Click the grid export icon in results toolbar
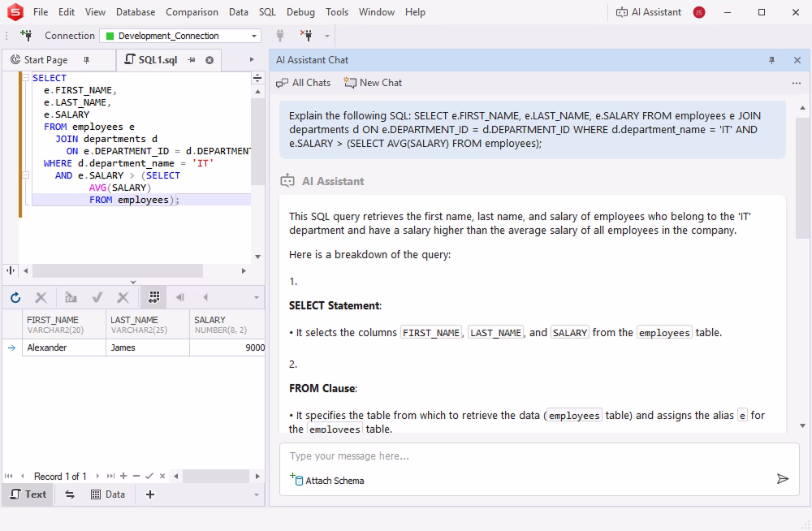Screen dimensions: 812x531 [x=71, y=297]
